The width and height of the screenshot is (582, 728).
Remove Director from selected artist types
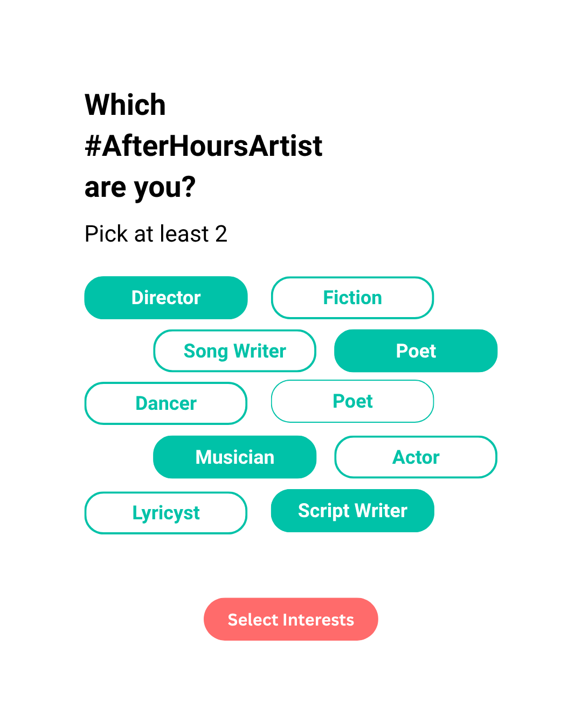coord(166,298)
